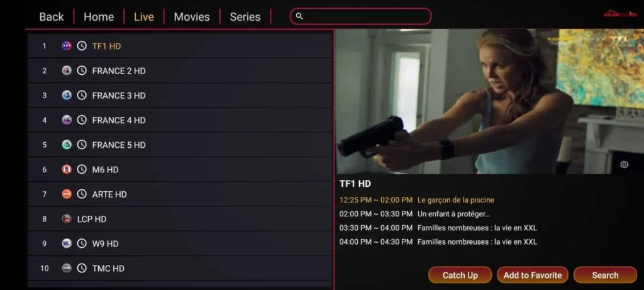Image resolution: width=644 pixels, height=290 pixels.
Task: Click the orange Search button
Action: 605,275
